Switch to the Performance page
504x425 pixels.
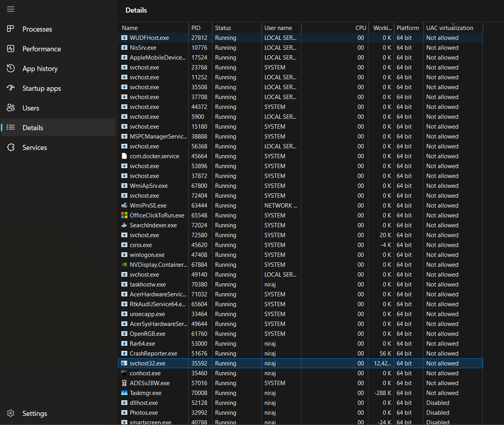coord(58,49)
